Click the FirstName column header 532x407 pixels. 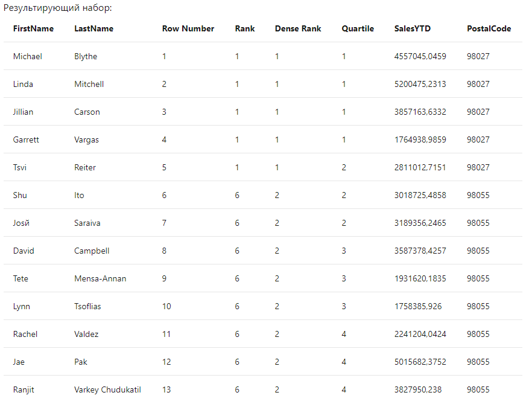pyautogui.click(x=33, y=28)
